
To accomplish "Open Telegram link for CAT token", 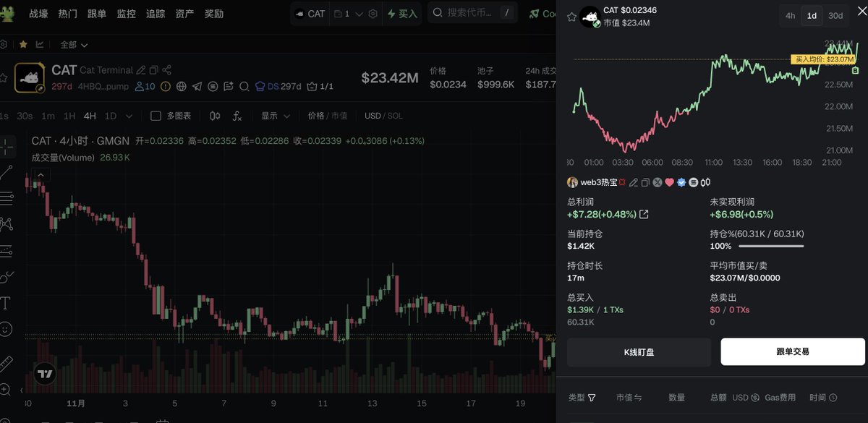I will 196,87.
